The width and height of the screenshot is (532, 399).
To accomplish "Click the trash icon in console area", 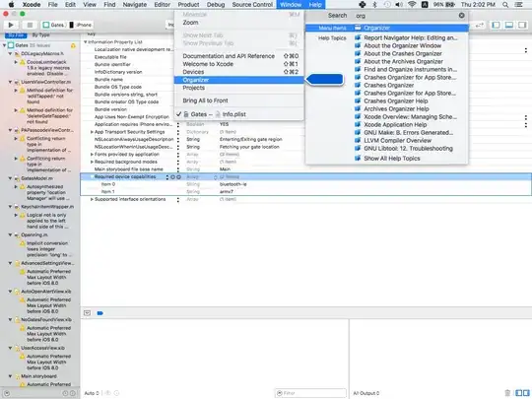I will tap(507, 393).
